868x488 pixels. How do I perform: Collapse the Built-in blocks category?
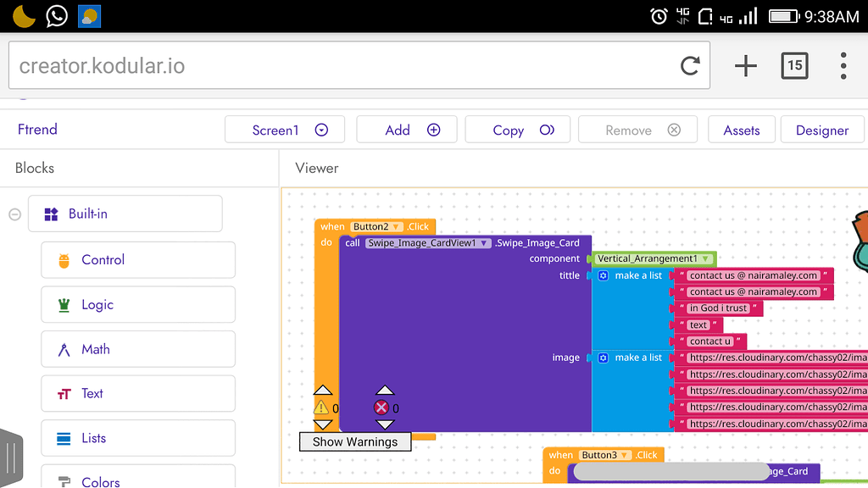pyautogui.click(x=14, y=213)
